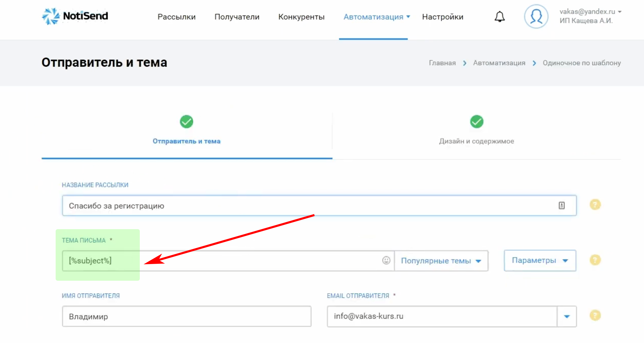Click the user profile avatar icon
Image resolution: width=644 pixels, height=343 pixels.
pyautogui.click(x=536, y=16)
